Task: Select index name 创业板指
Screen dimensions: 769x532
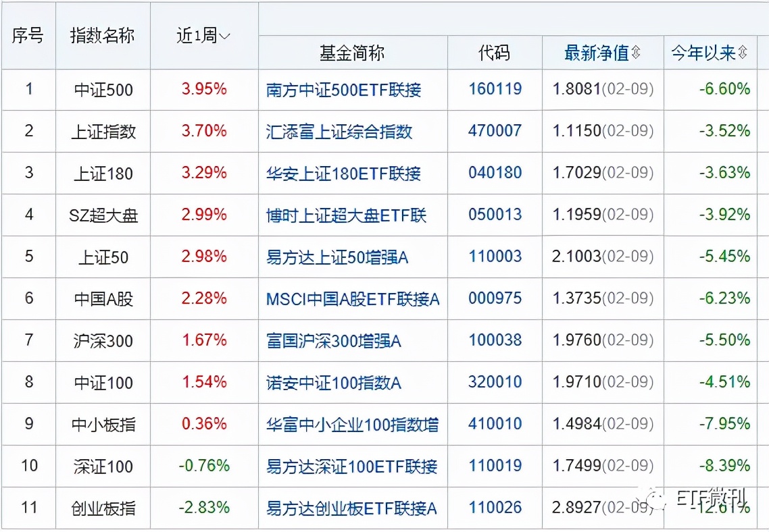Action: pyautogui.click(x=103, y=508)
